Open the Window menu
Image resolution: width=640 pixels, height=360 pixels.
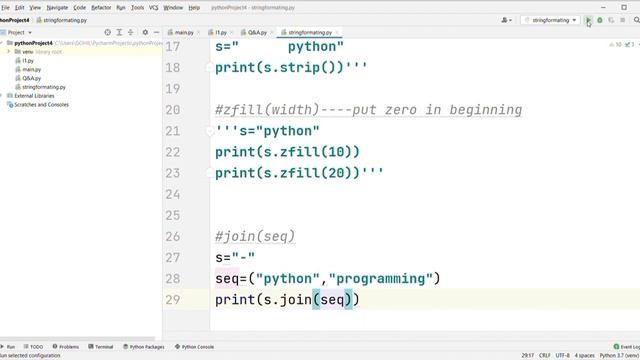coord(173,8)
